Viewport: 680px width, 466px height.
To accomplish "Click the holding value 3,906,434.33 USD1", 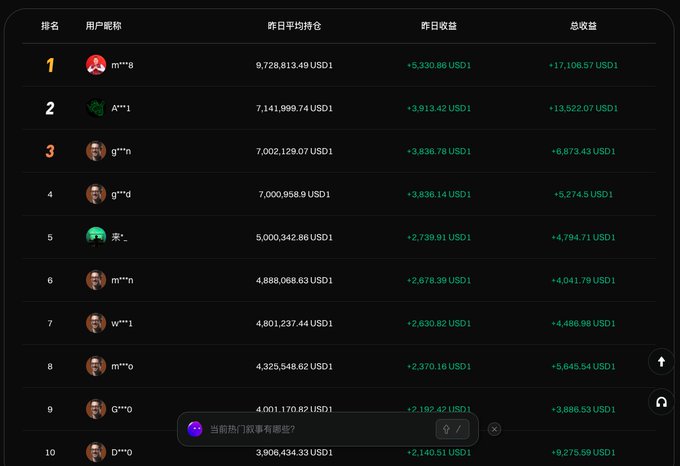I will pos(294,452).
